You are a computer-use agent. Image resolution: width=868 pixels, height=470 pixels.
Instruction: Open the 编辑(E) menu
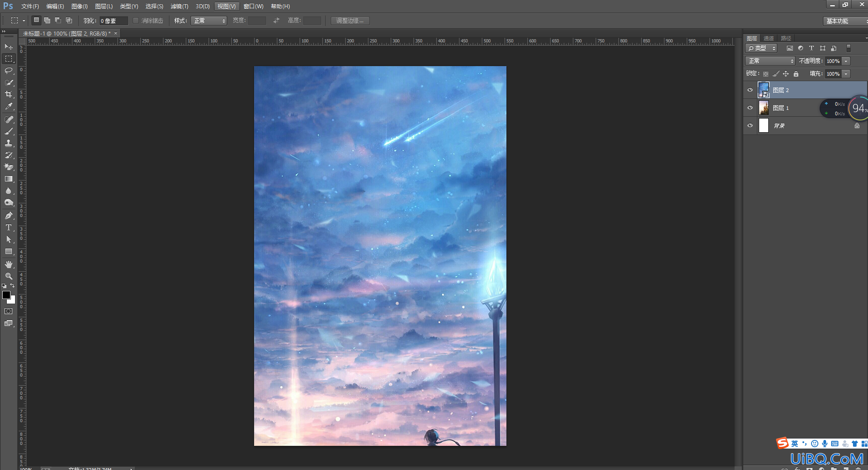point(55,6)
